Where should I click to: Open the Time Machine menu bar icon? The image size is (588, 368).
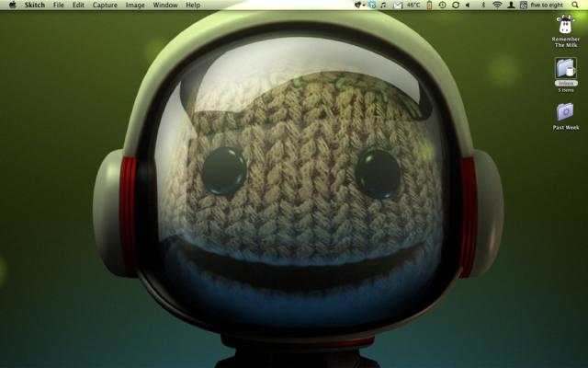(443, 5)
